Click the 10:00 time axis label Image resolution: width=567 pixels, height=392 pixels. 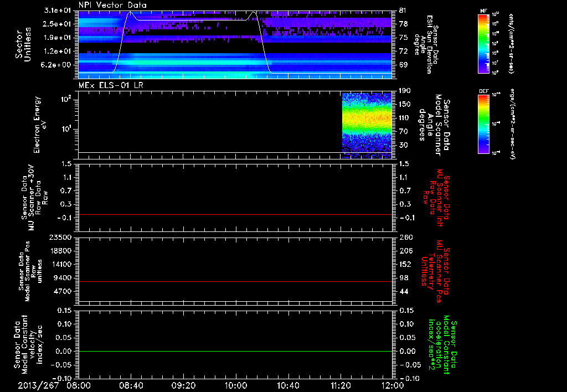(x=236, y=385)
